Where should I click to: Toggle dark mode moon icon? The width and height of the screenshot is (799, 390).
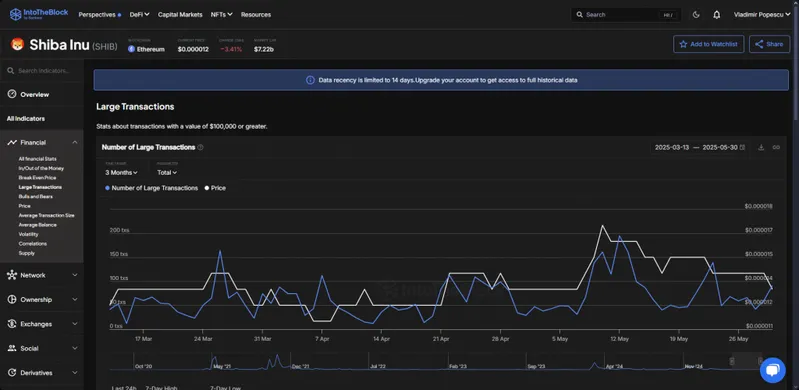tap(696, 15)
